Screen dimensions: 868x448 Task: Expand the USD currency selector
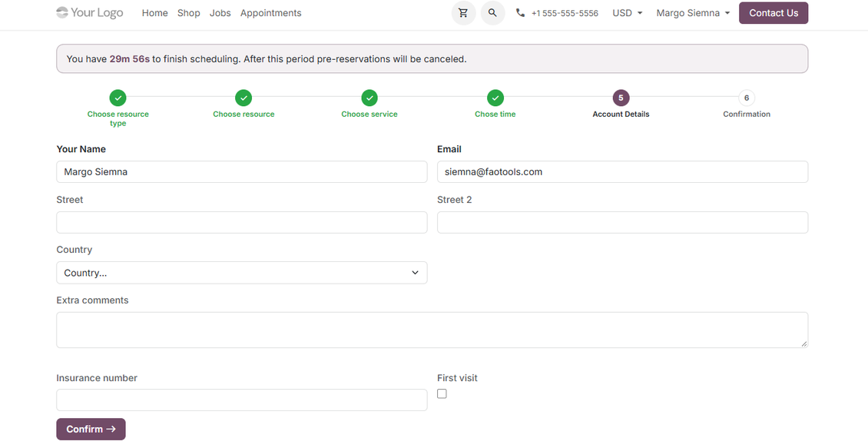click(x=628, y=13)
